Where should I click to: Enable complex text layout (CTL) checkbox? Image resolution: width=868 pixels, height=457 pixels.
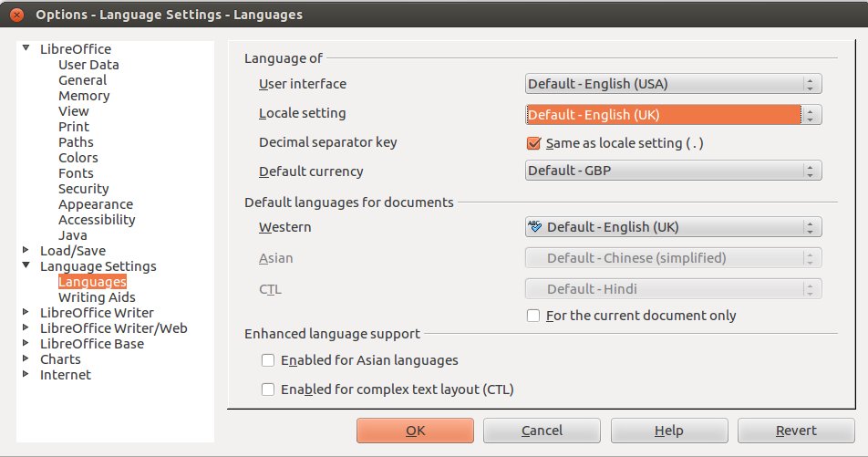point(268,389)
